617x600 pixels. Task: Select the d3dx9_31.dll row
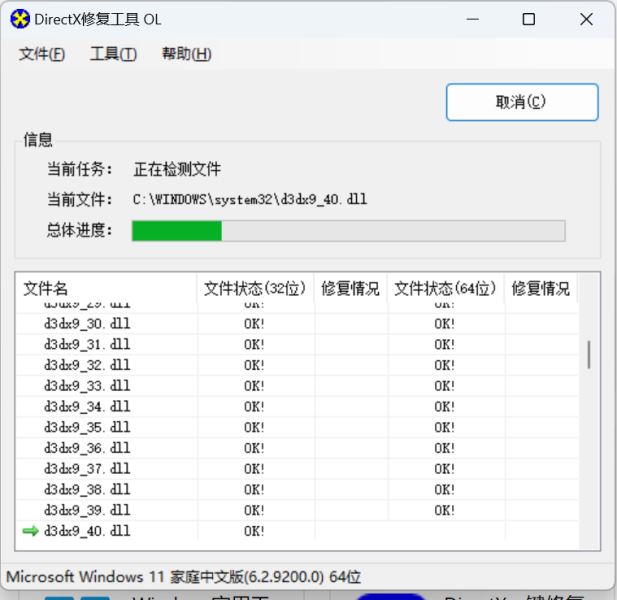pos(297,345)
